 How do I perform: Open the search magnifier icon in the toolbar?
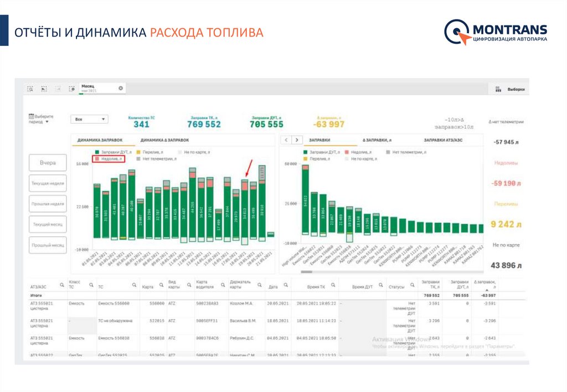click(x=29, y=89)
